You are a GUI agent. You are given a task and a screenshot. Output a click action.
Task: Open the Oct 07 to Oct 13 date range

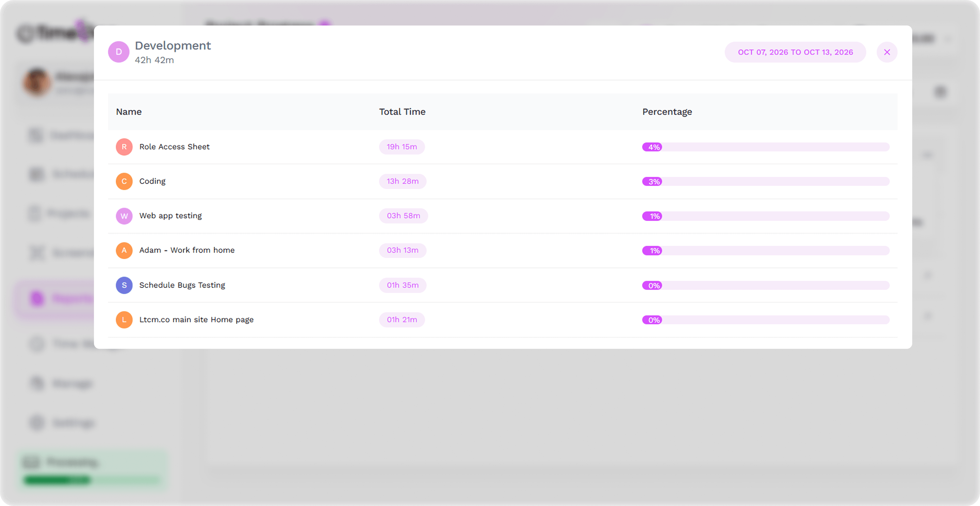795,52
